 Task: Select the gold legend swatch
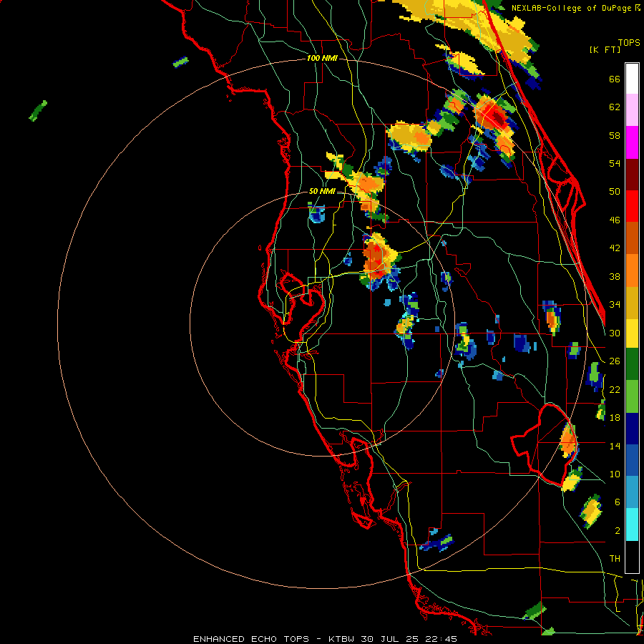tap(632, 303)
